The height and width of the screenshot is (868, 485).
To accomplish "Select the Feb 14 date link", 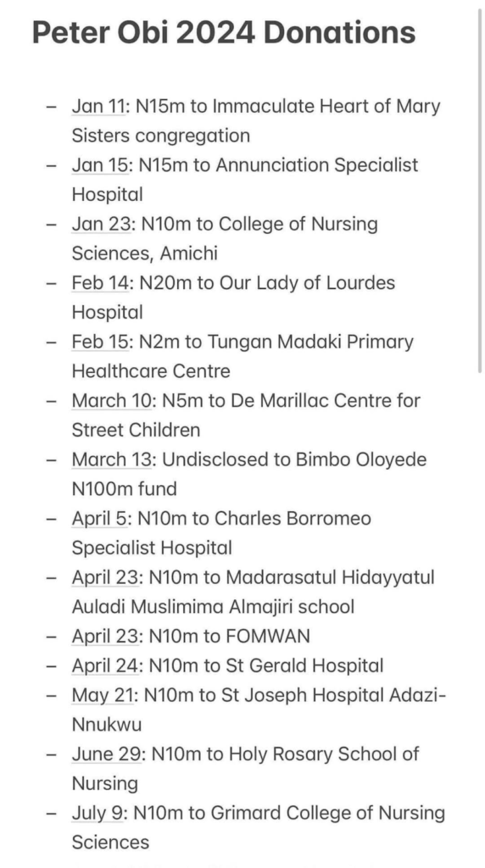I will pyautogui.click(x=103, y=282).
